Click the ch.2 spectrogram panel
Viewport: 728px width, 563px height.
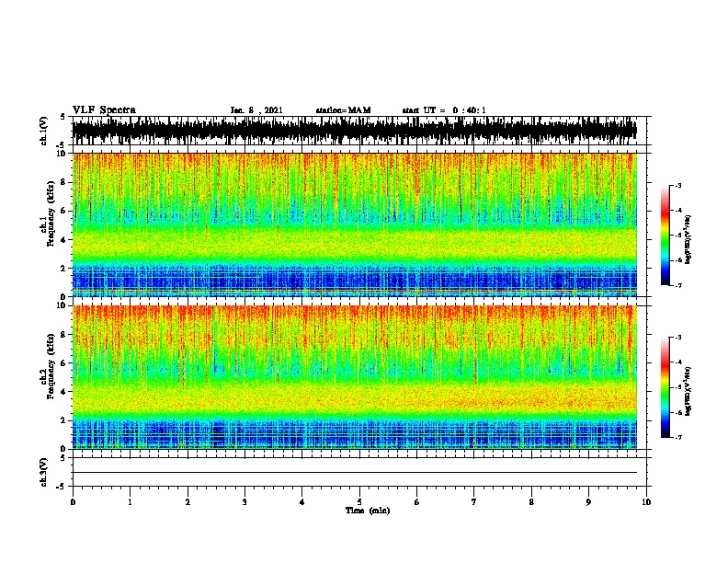[x=355, y=377]
